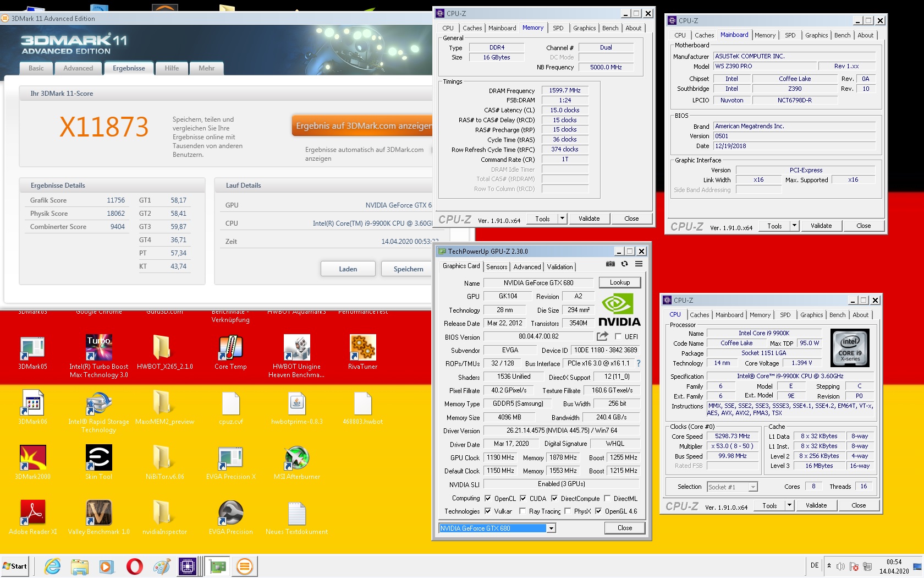Toggle the PhysX checkbox
Image resolution: width=924 pixels, height=578 pixels.
tap(567, 511)
